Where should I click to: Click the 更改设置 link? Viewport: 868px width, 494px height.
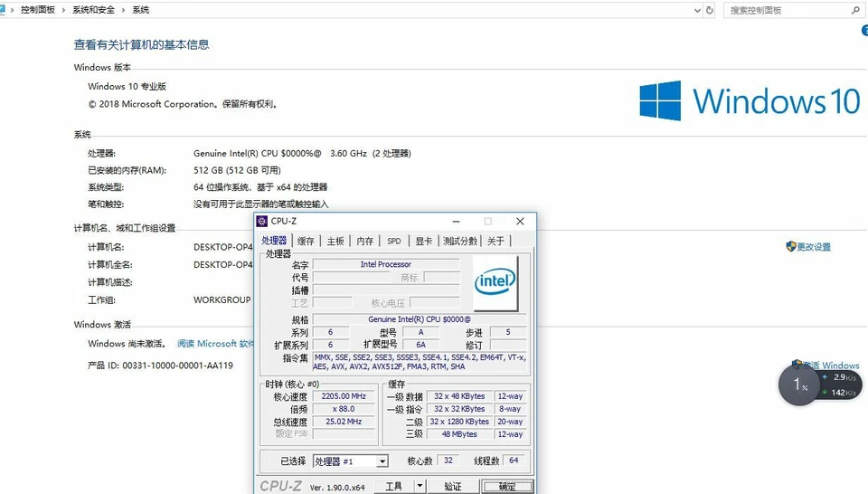click(x=814, y=247)
